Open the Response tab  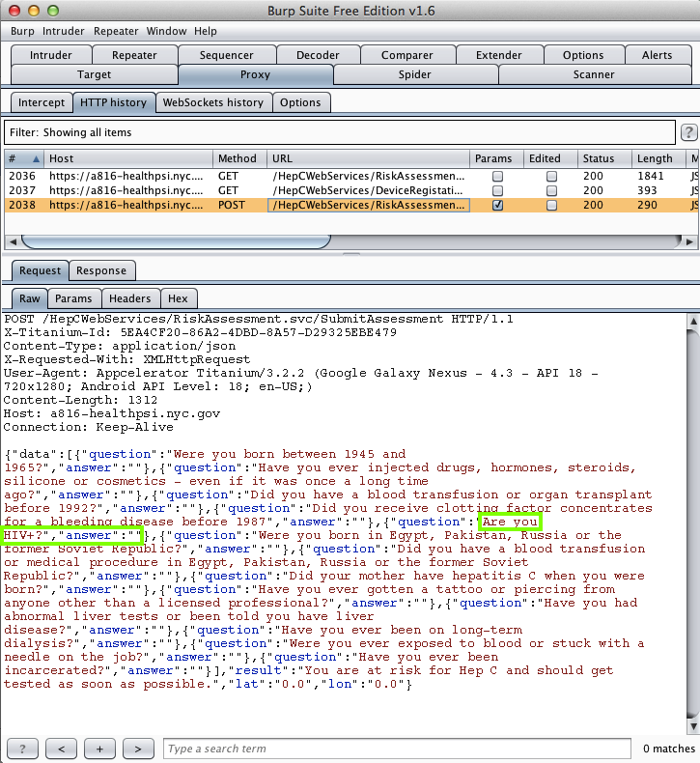[x=101, y=271]
